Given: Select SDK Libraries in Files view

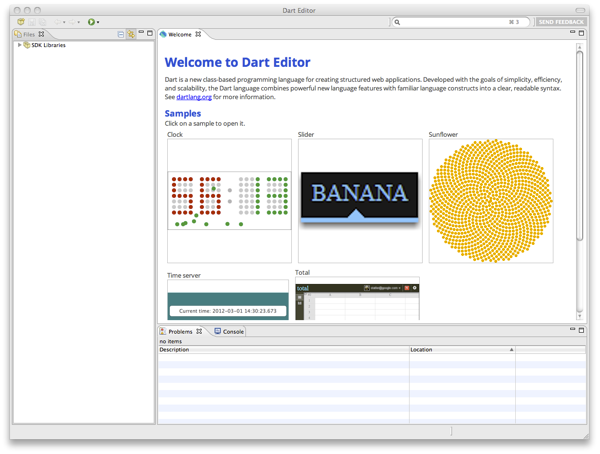Looking at the screenshot, I should 48,45.
